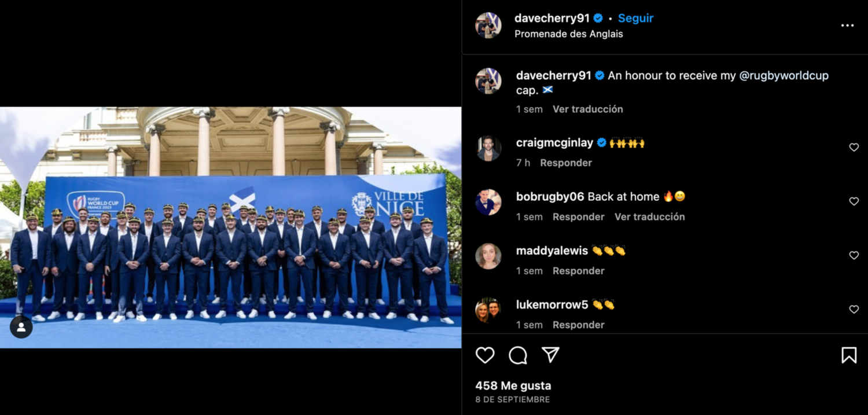This screenshot has height=415, width=868.
Task: Open the @rugbyworldcup mention
Action: [x=784, y=75]
